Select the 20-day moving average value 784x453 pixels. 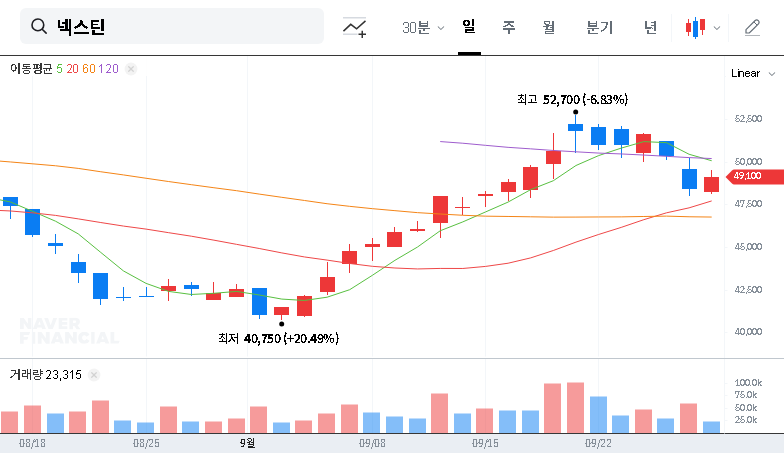[x=72, y=69]
